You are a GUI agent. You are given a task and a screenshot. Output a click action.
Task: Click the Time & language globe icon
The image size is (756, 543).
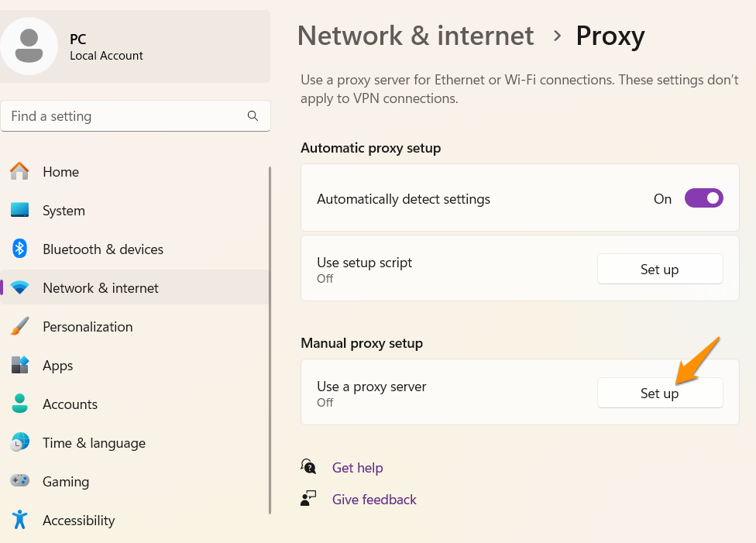19,442
